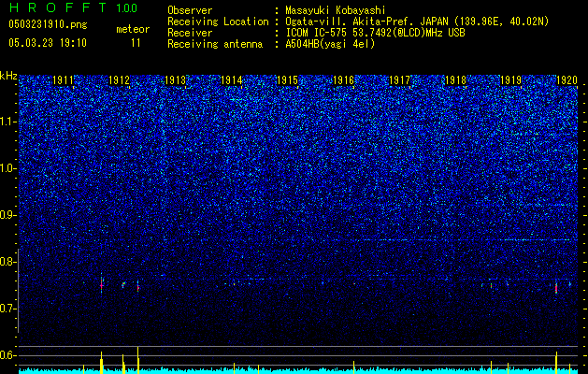Select the filename 0503231910.png

coord(48,24)
